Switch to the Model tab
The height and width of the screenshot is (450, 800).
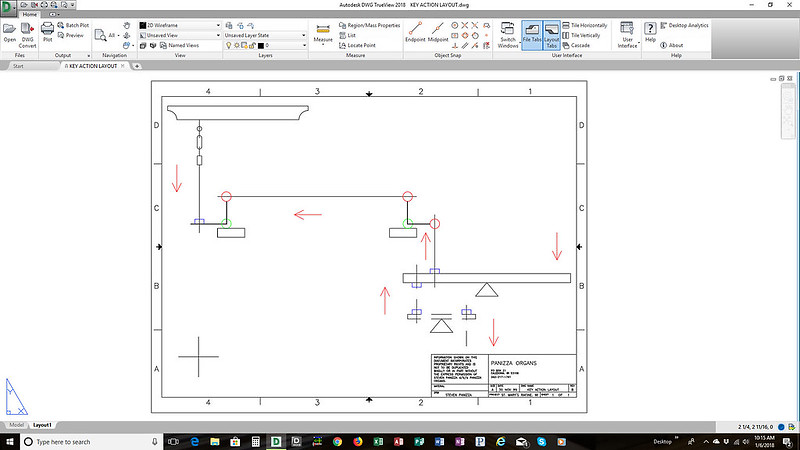pos(16,425)
